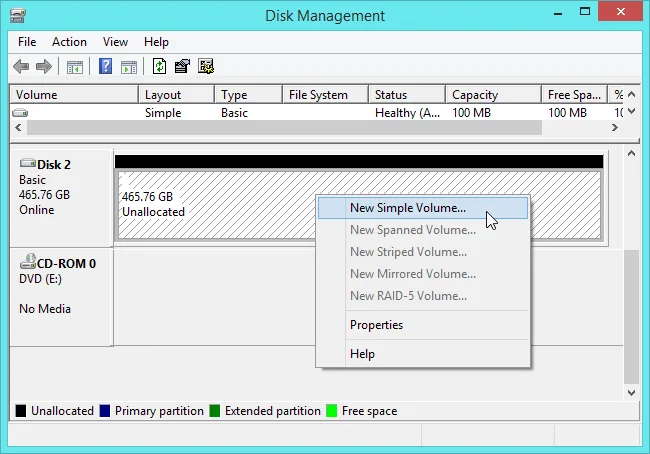The width and height of the screenshot is (650, 454).
Task: Click the New Mirrored Volume... entry
Action: [x=423, y=274]
